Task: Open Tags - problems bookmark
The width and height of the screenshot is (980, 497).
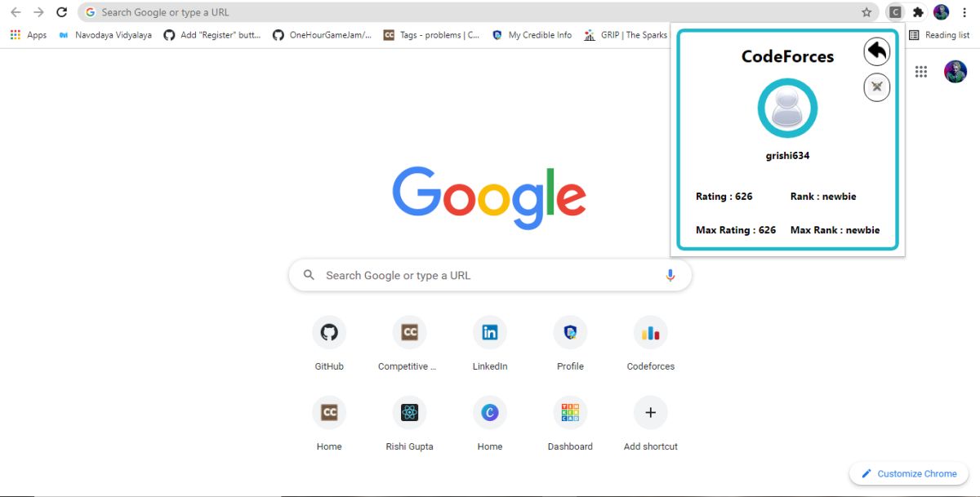Action: (431, 35)
